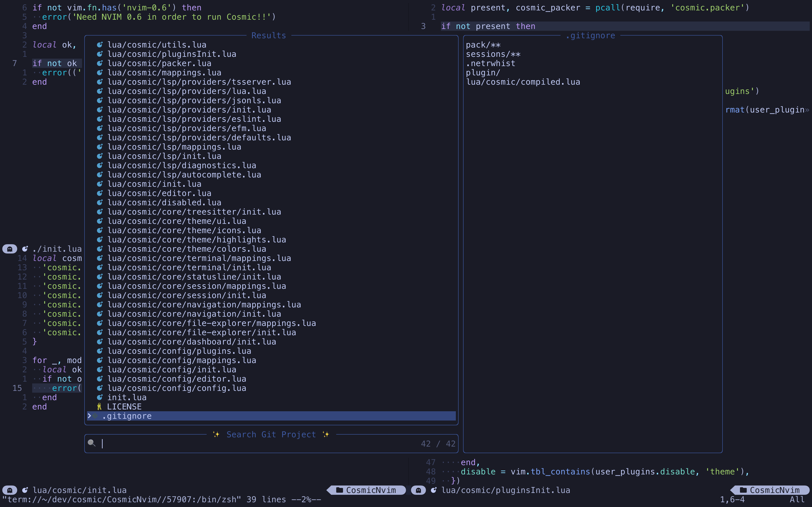Click the Lua icon beside the init.lua entry

(99, 397)
